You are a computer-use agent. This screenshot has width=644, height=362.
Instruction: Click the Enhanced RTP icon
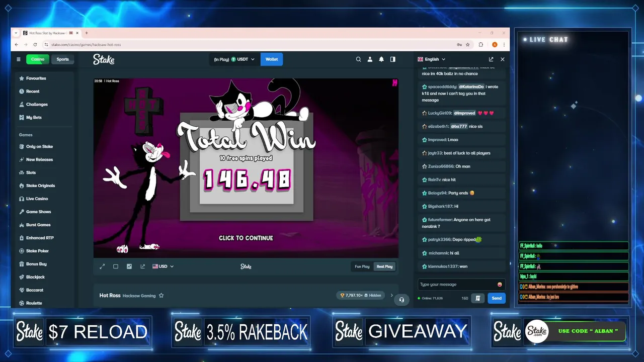[x=22, y=238]
